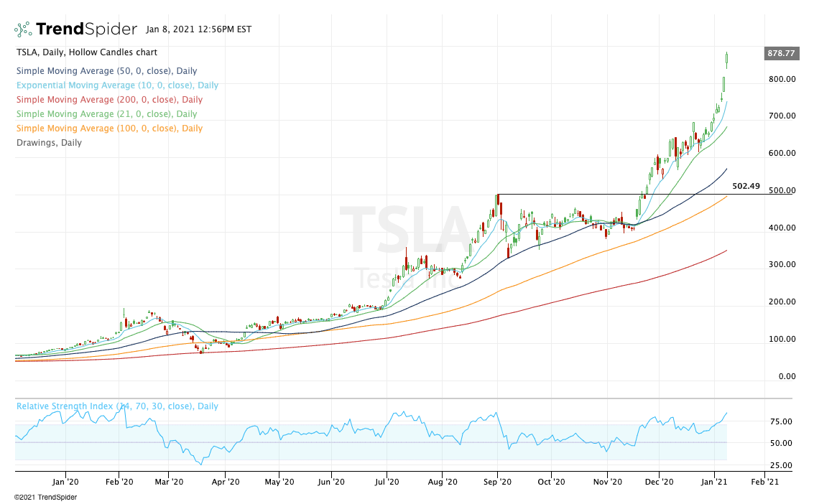The width and height of the screenshot is (814, 504).
Task: Click the Jul '20 date axis label
Action: [387, 482]
